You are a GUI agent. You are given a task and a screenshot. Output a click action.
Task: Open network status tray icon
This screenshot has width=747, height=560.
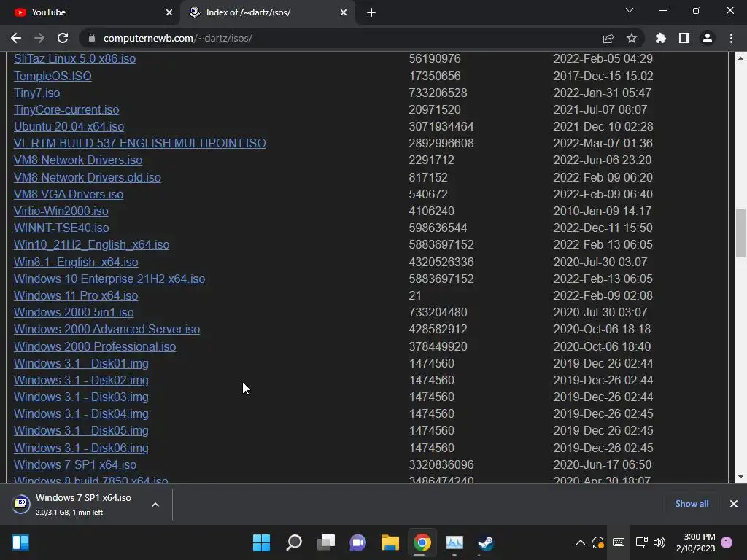coord(641,542)
